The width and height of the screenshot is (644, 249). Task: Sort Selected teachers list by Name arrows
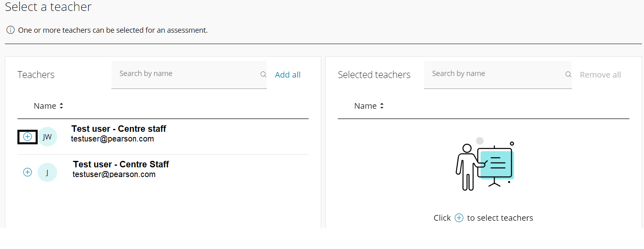382,106
